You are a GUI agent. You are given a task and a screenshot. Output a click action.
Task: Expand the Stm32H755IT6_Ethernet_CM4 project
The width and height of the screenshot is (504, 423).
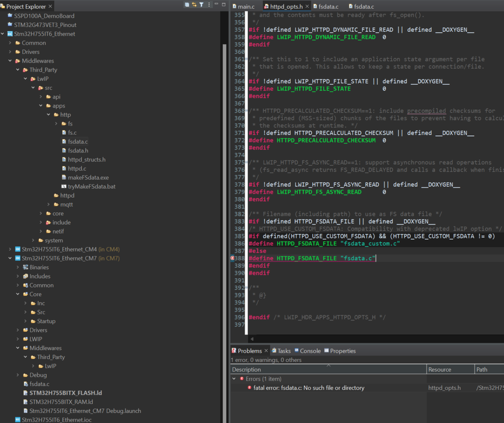[10, 249]
